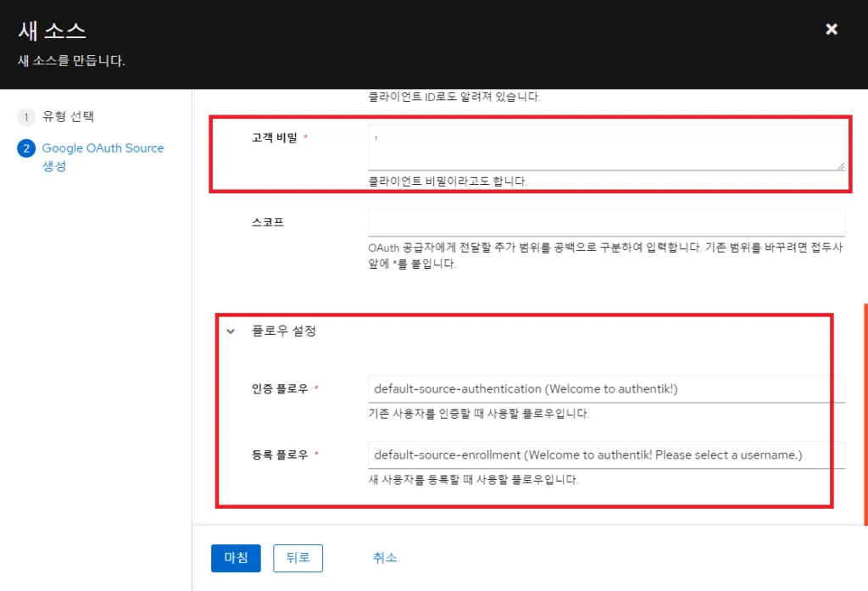This screenshot has height=591, width=868.
Task: Click the 취소 cancel link
Action: [x=384, y=558]
